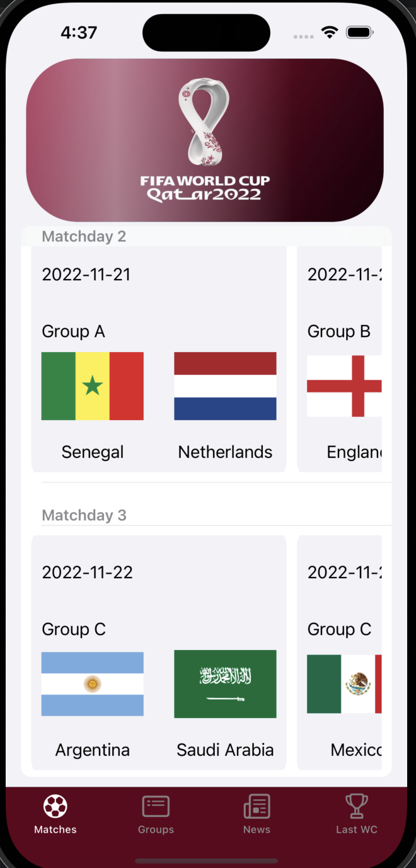Tap the Senegal flag image
The image size is (416, 868).
[92, 385]
